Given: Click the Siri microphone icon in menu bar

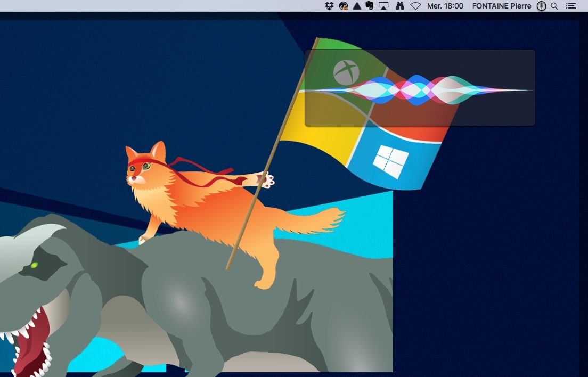Looking at the screenshot, I should coord(541,6).
